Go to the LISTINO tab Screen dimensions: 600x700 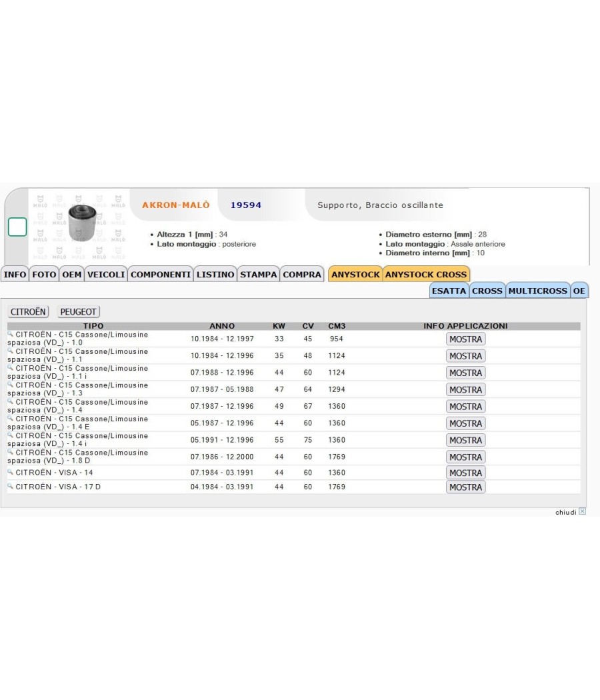215,274
